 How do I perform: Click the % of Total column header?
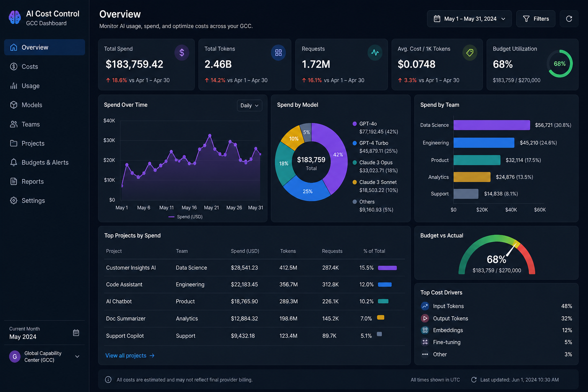[x=374, y=251]
